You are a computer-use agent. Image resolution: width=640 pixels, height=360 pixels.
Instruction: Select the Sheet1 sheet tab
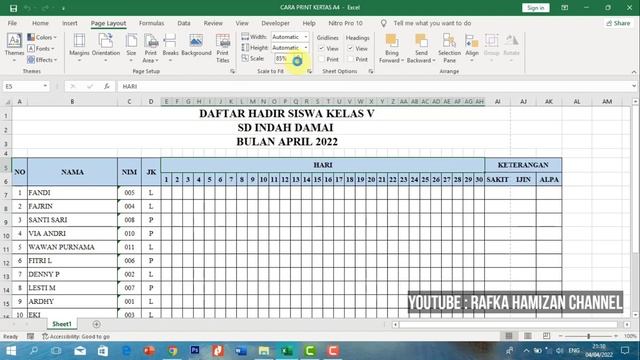click(x=62, y=324)
